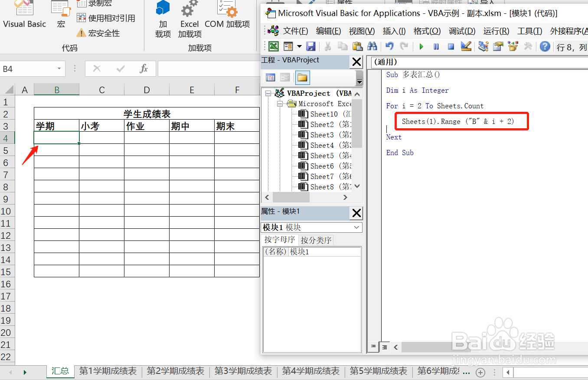Click Paste icon in VBA toolbar
The width and height of the screenshot is (588, 380).
(x=357, y=46)
